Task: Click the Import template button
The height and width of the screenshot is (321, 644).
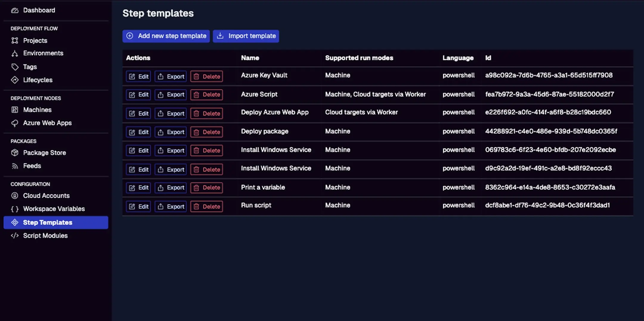Action: click(x=246, y=36)
